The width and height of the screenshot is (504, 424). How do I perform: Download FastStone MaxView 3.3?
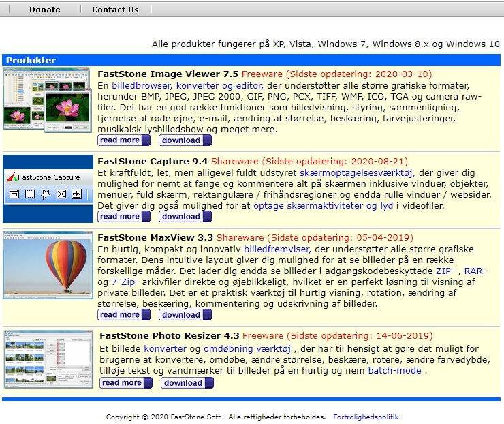[185, 315]
